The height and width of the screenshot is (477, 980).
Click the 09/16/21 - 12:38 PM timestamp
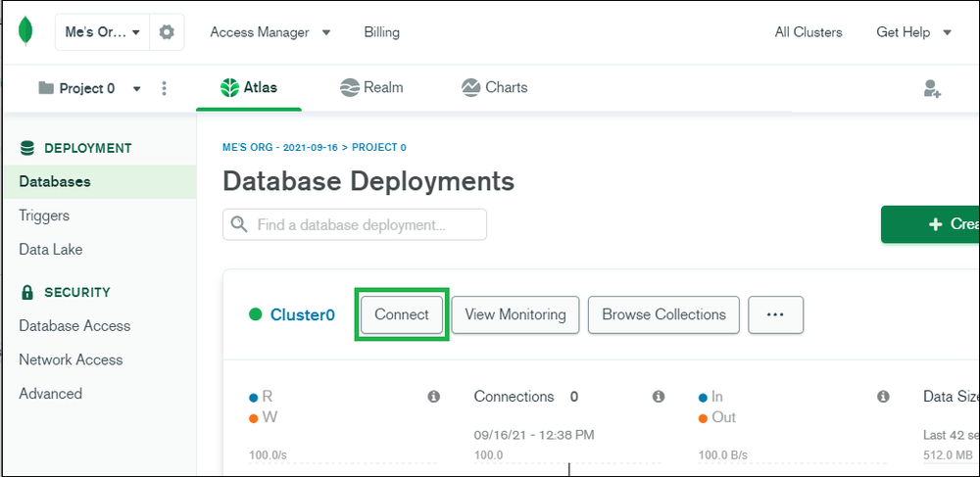point(534,435)
